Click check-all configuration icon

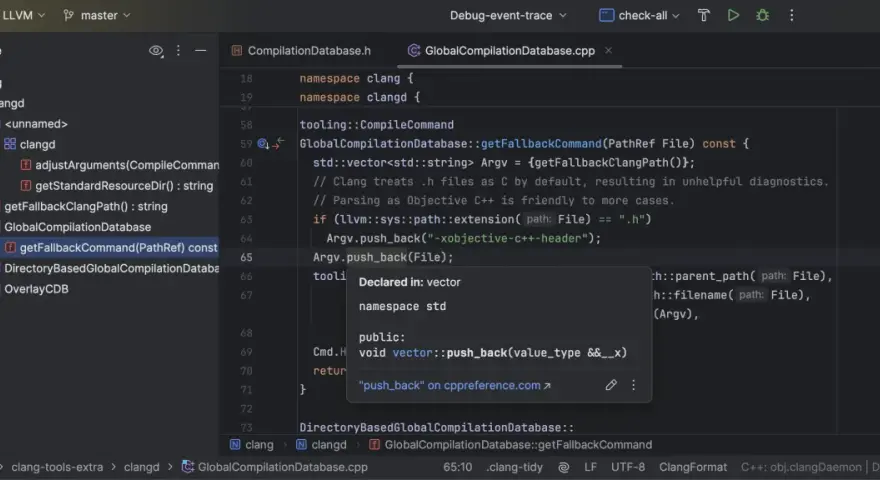pos(607,16)
